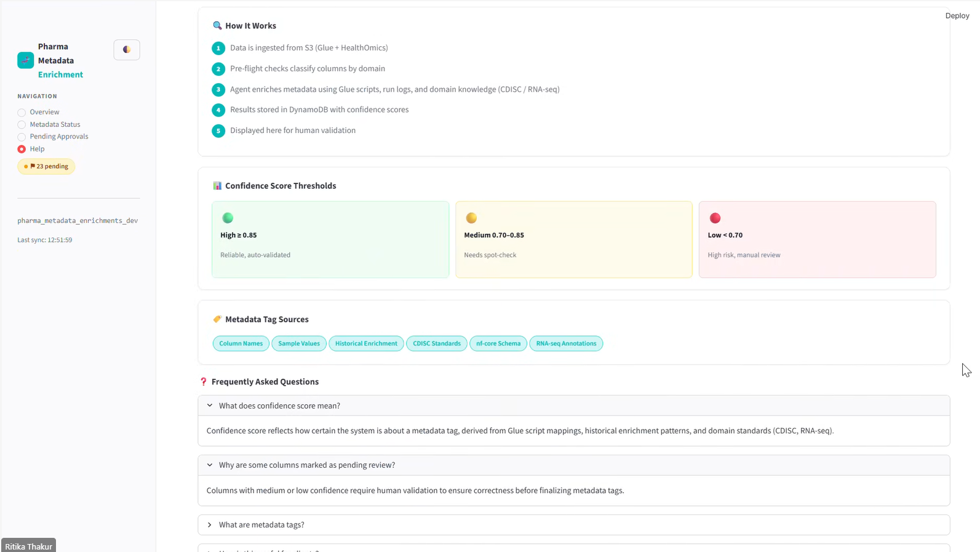Click the Column Names tag

point(241,343)
